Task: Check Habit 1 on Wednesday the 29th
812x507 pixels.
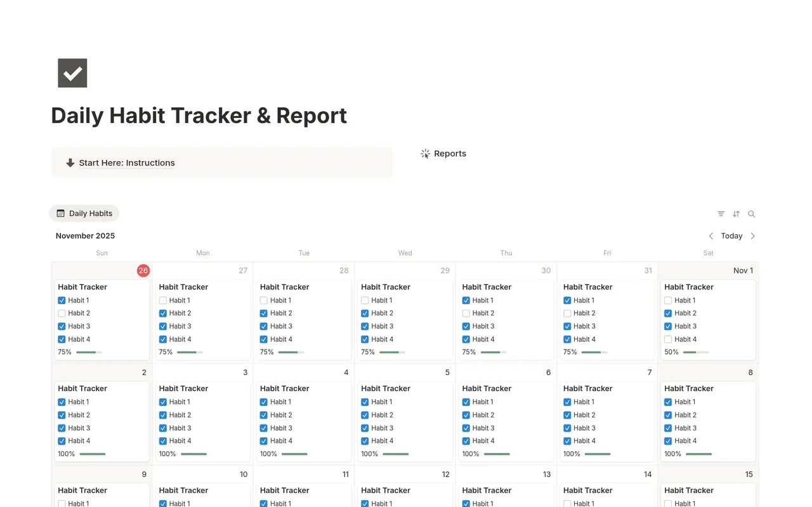Action: tap(365, 301)
